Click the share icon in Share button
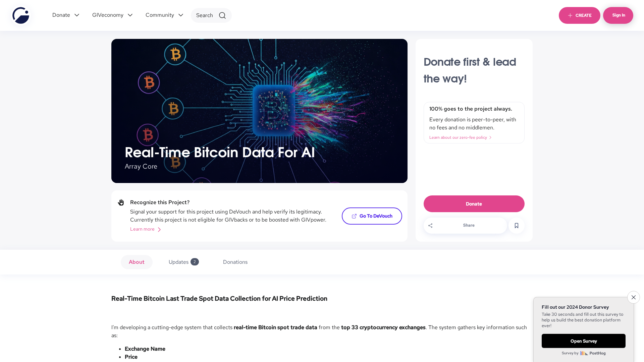The width and height of the screenshot is (644, 362). coord(430,226)
